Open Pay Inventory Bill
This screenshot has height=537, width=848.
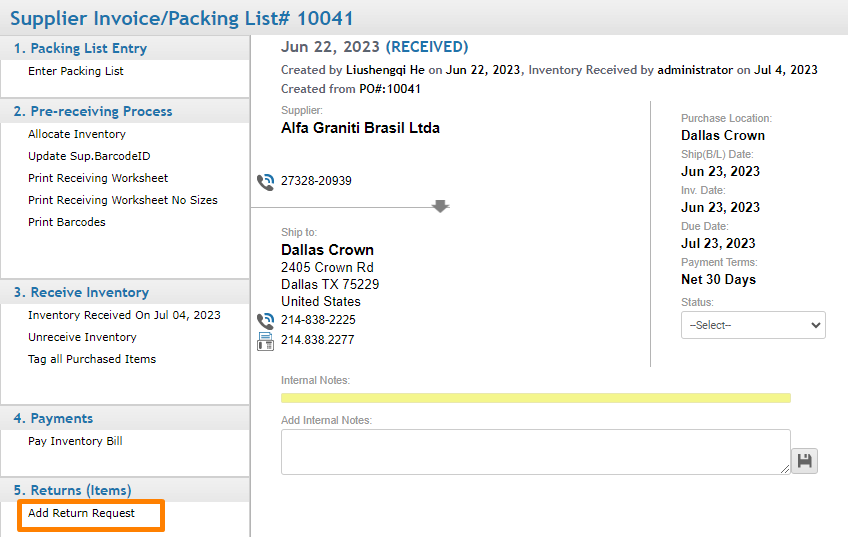(75, 441)
